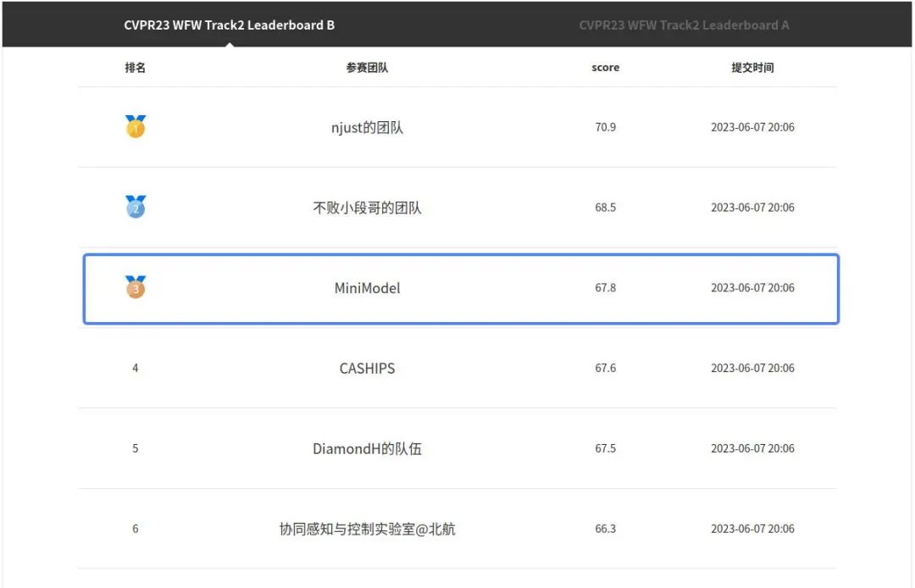Click the gold first-place medal icon
Viewport: 915px width, 588px height.
136,127
